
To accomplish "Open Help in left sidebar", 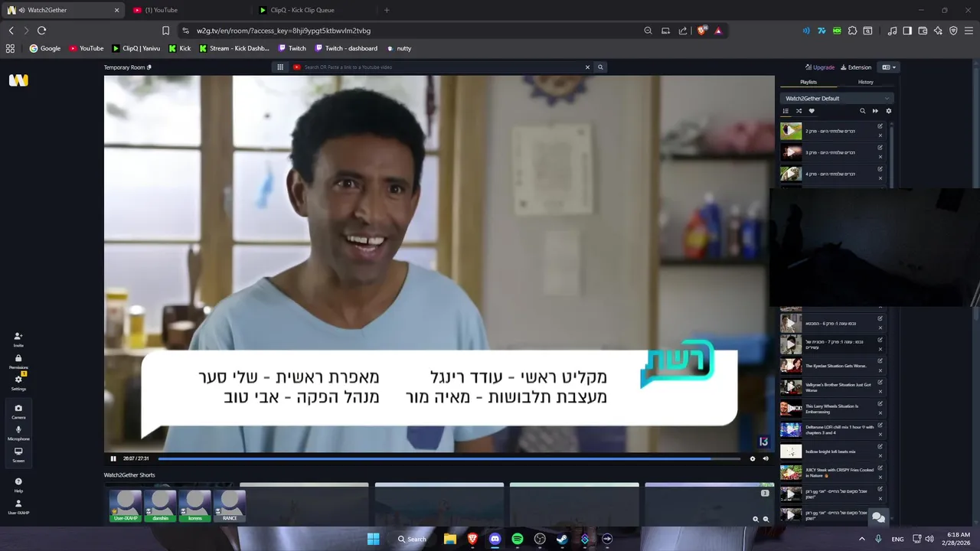I will [18, 484].
